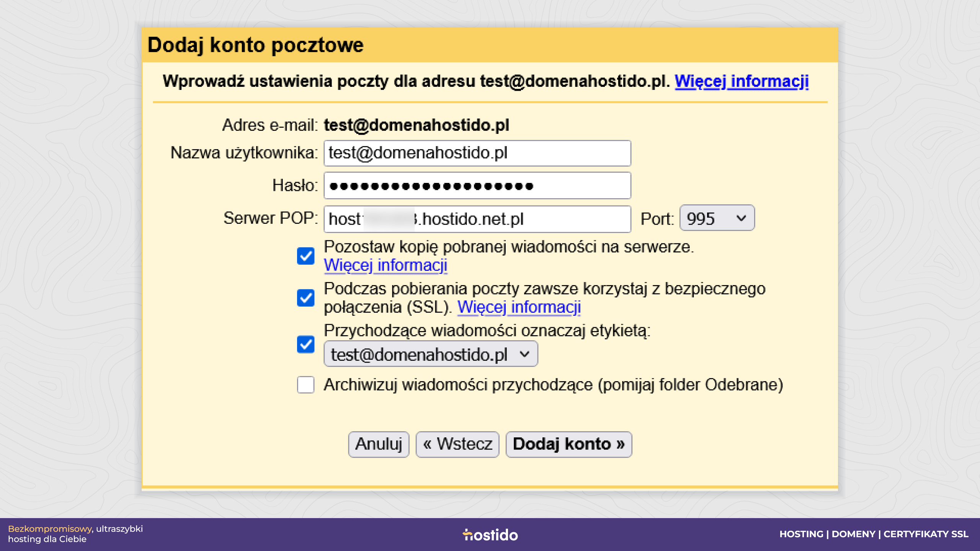Click the hostido logo in footer

[490, 535]
